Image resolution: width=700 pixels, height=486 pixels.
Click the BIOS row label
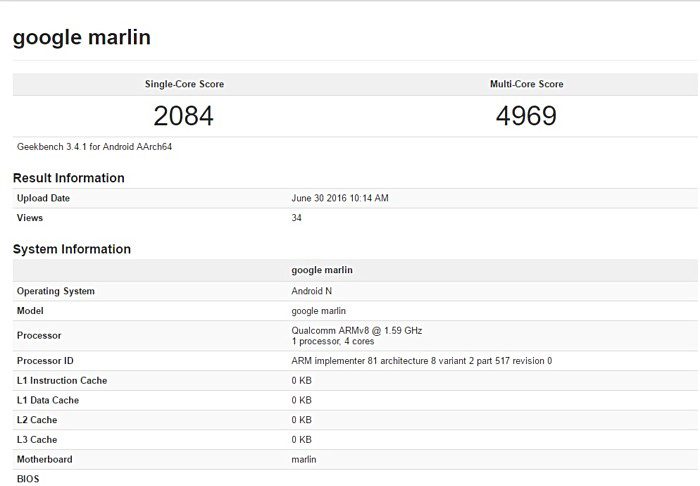pos(29,479)
